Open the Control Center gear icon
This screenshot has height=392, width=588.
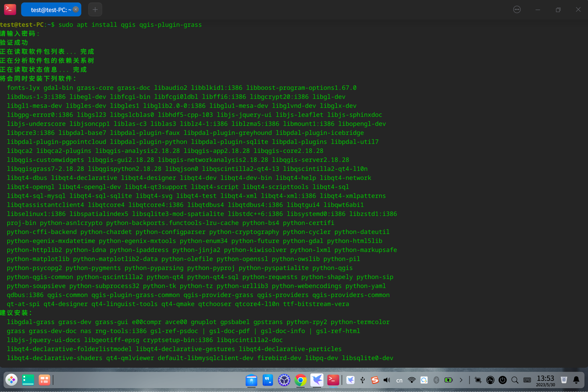[x=284, y=380]
